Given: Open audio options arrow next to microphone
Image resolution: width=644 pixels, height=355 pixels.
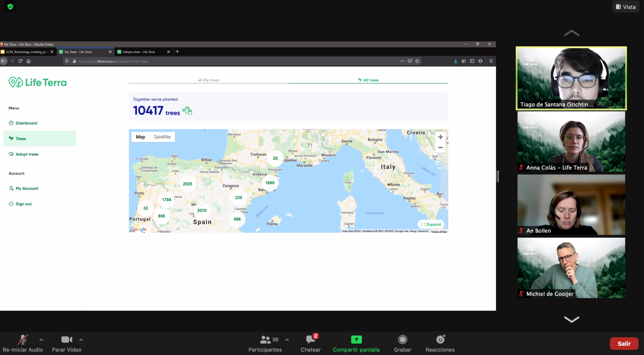Looking at the screenshot, I should [41, 340].
